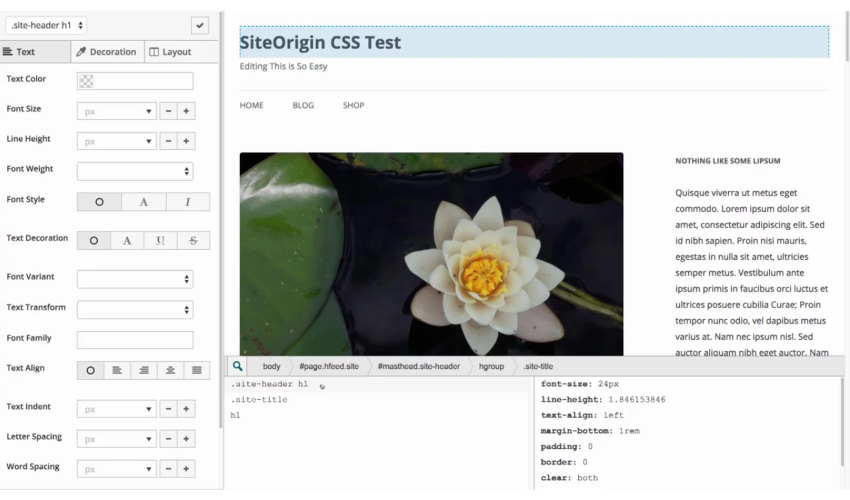Screen dimensions: 850x500
Task: Click the padding: 0 property
Action: [x=566, y=447]
